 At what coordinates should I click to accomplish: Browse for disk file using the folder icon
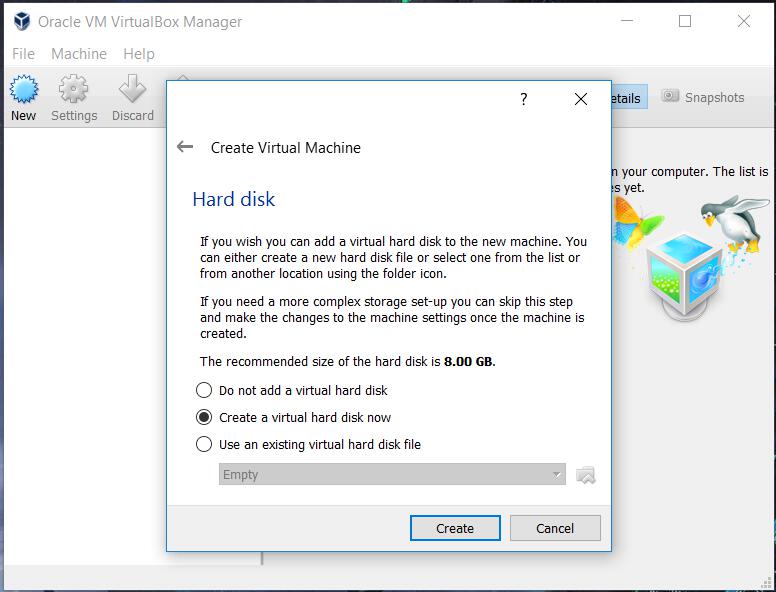585,475
